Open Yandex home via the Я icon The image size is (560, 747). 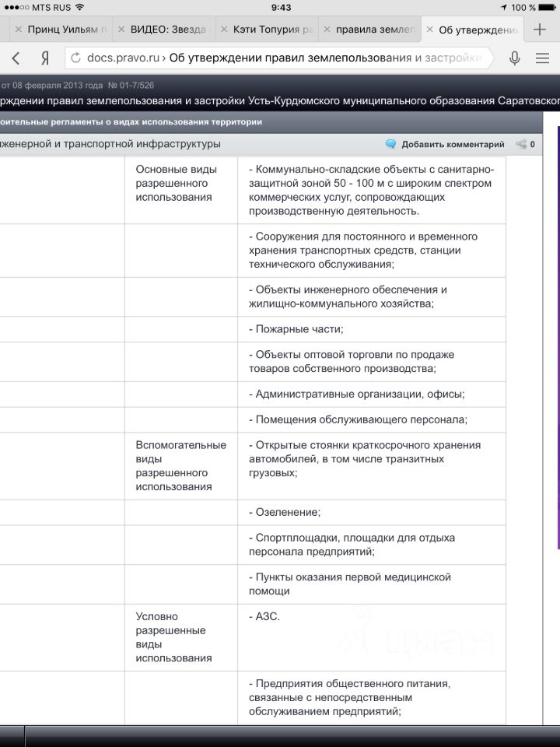click(x=45, y=58)
